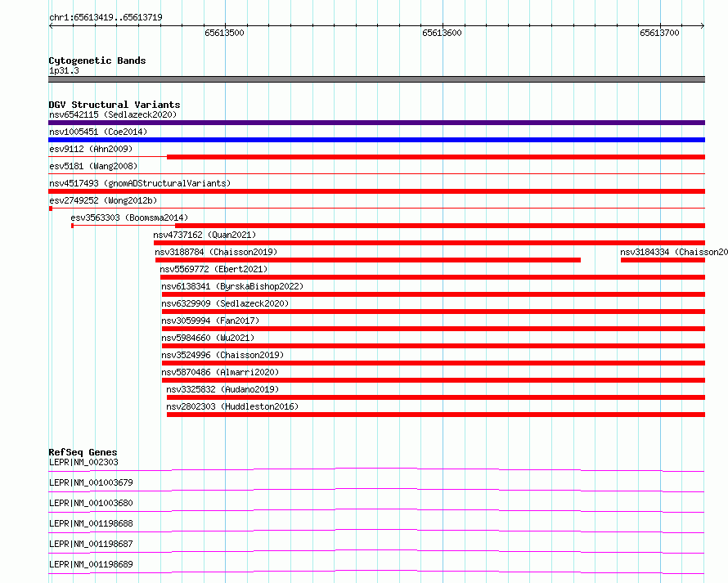
Task: Open LEPR|NM_001198689 transcript
Action: click(x=91, y=564)
